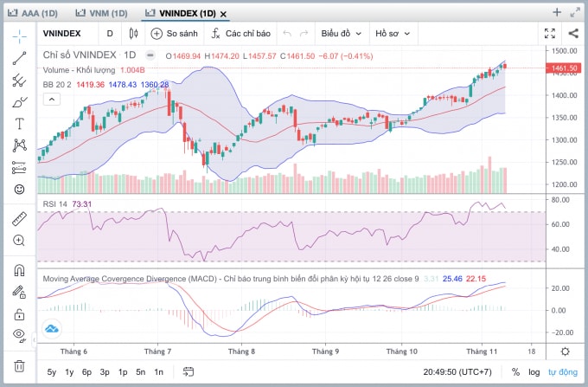Open candlestick chart style selector

pyautogui.click(x=133, y=34)
